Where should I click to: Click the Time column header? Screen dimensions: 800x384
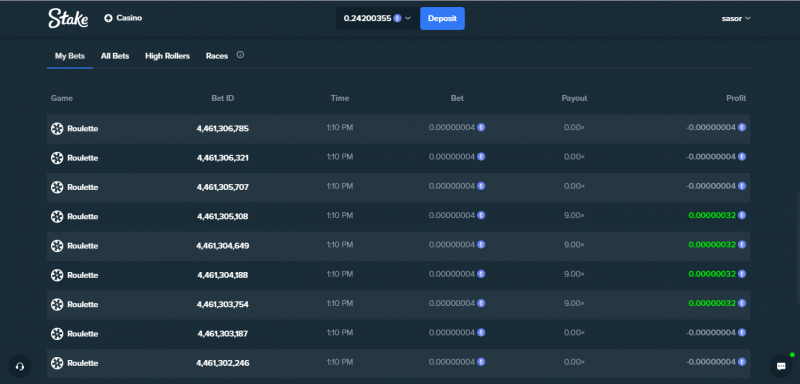[340, 98]
